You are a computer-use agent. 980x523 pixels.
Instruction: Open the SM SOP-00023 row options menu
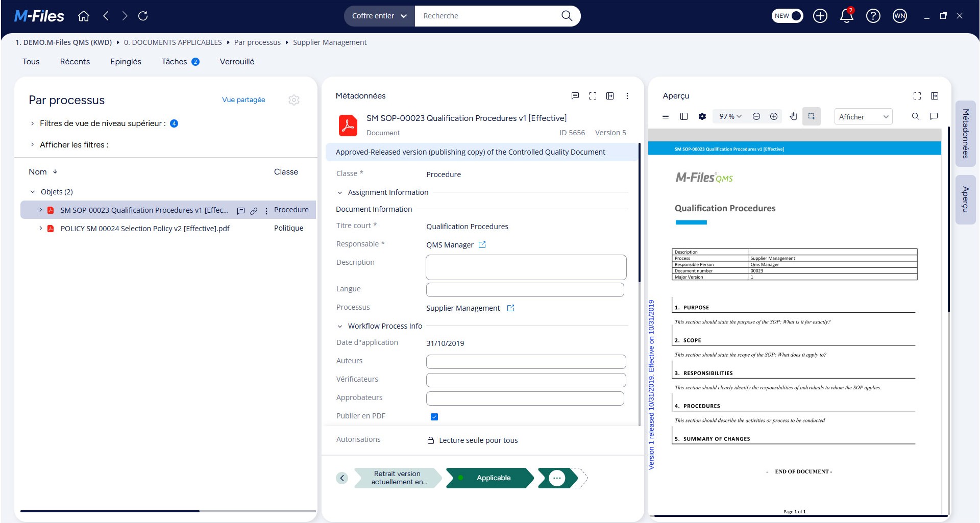click(x=266, y=211)
